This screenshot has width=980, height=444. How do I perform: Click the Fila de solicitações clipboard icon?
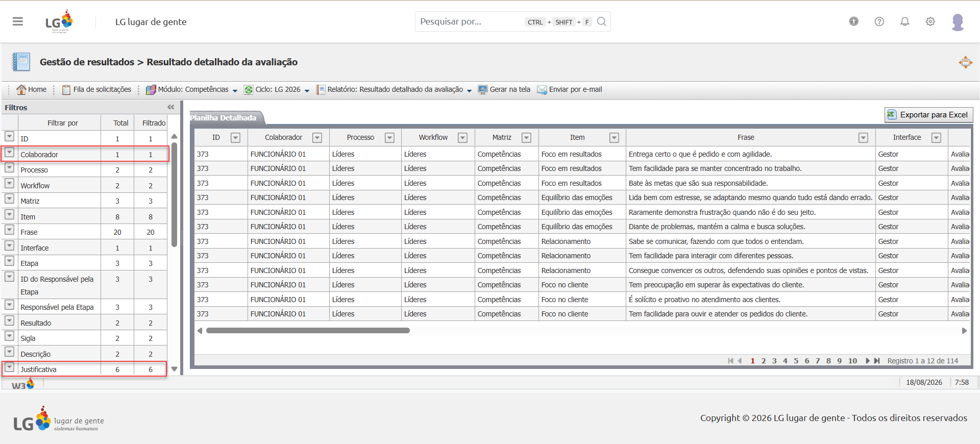(x=66, y=90)
